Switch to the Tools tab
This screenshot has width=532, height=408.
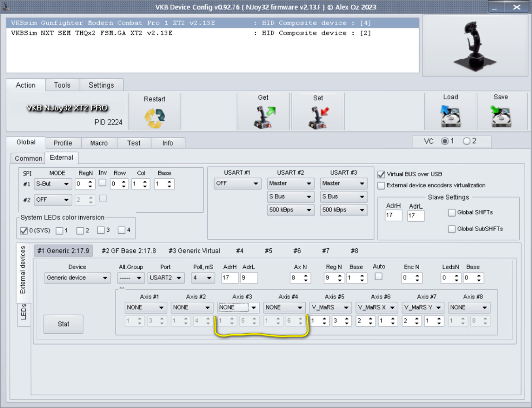62,85
